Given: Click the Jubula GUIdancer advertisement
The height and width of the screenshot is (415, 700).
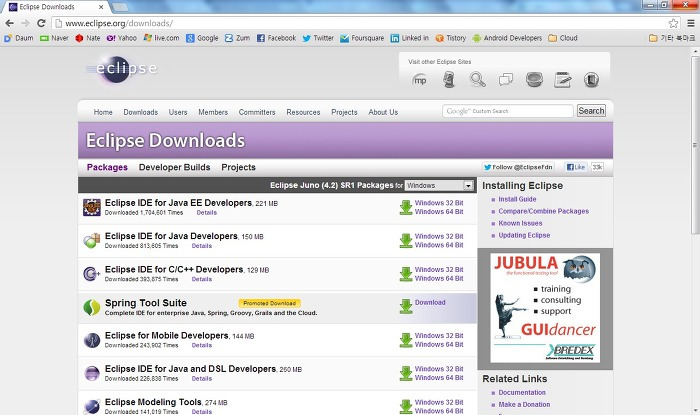Looking at the screenshot, I should (x=545, y=308).
